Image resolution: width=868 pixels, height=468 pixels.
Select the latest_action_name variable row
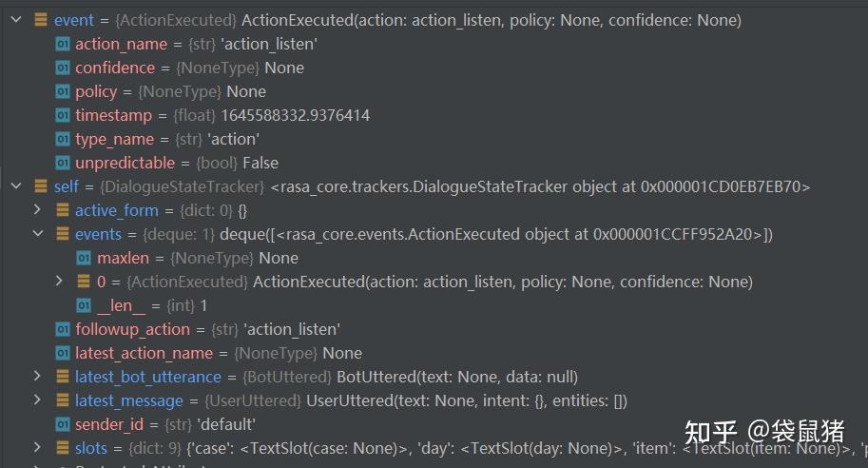[x=219, y=353]
